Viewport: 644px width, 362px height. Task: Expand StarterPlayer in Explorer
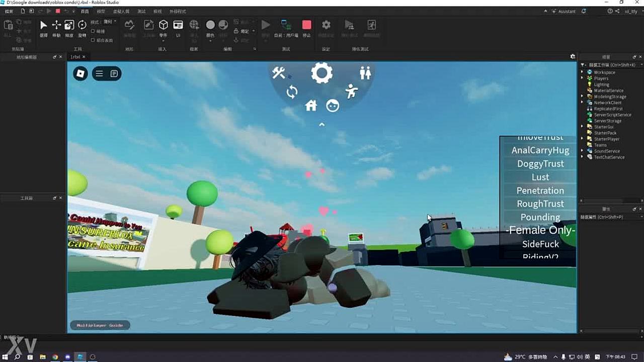click(582, 139)
